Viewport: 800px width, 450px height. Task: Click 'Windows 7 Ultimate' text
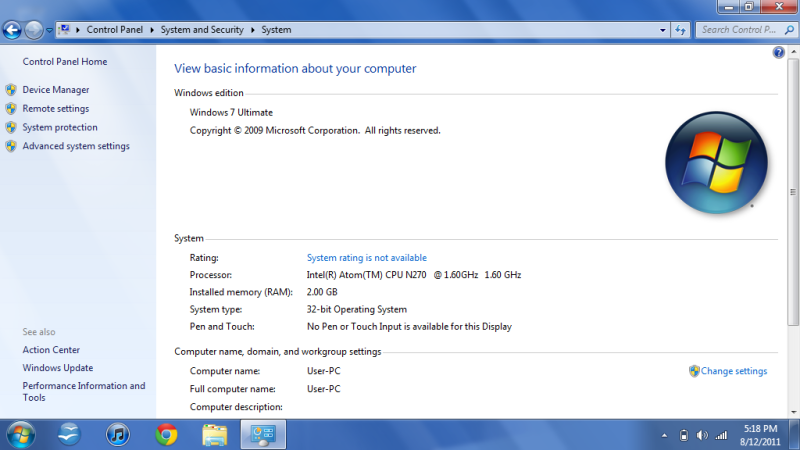(231, 113)
